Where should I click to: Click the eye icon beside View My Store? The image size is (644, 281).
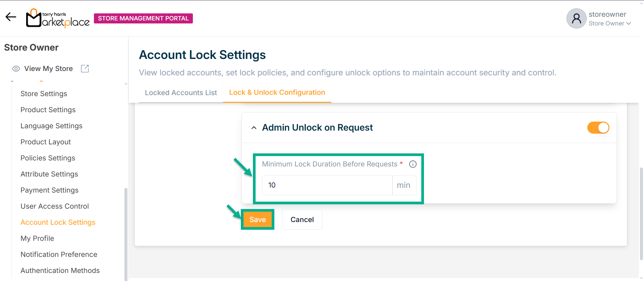tap(16, 69)
